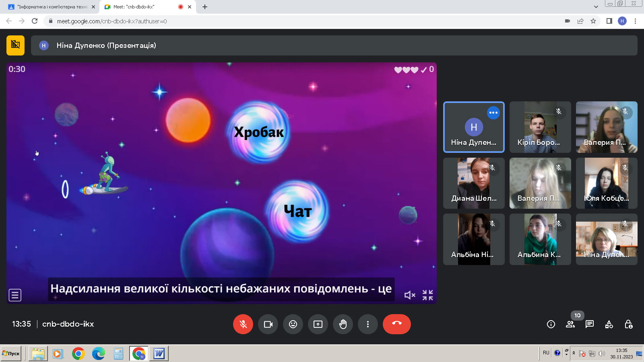Click the yellow stop-presentation icon
The image size is (644, 362).
(15, 45)
